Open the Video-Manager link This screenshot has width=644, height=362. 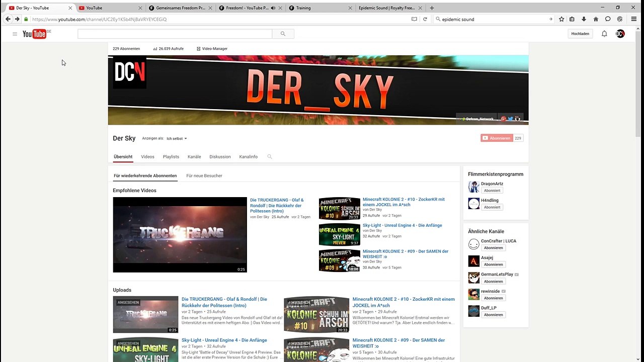212,49
